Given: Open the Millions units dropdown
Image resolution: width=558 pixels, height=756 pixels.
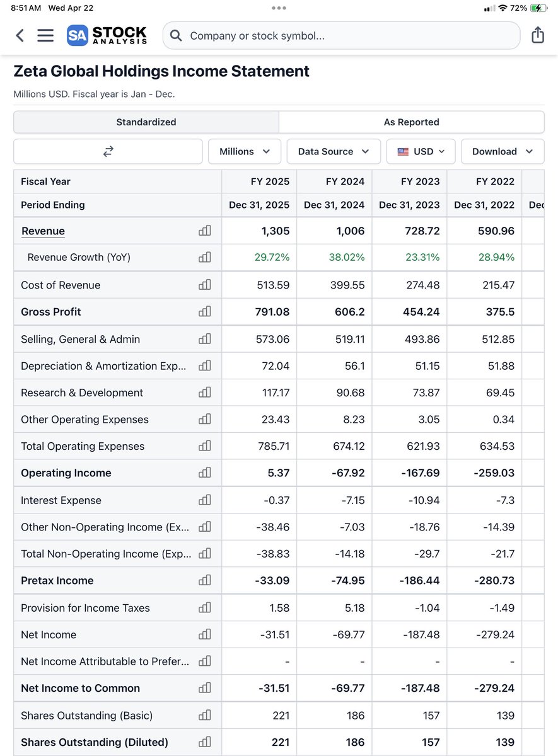Looking at the screenshot, I should tap(245, 151).
